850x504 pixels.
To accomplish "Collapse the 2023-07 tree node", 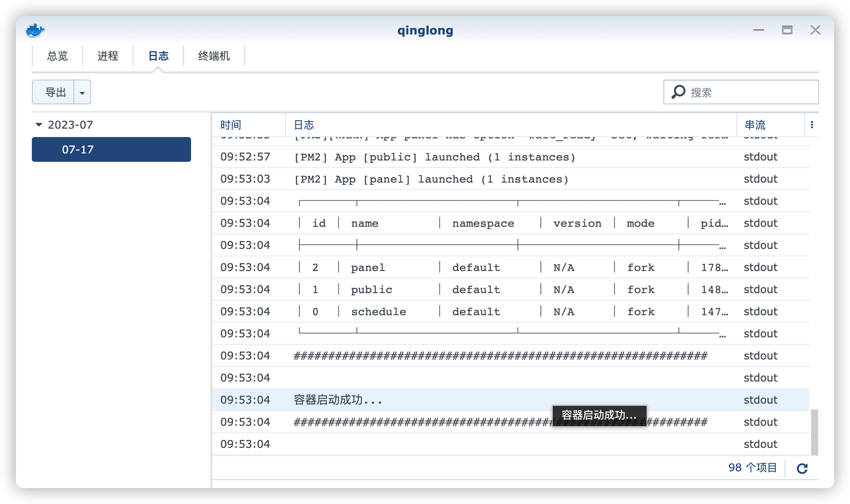I will click(x=39, y=125).
